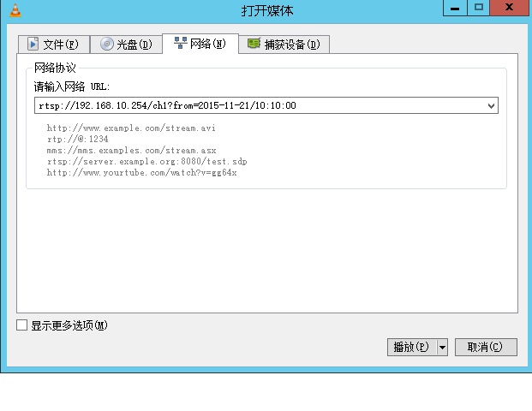Click the network icon on the 网络 tab

click(x=181, y=43)
